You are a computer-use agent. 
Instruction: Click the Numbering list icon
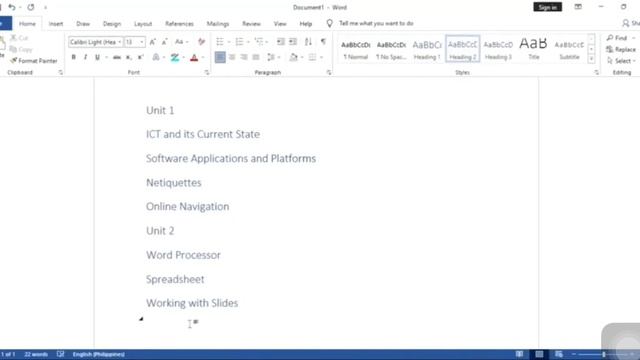(239, 42)
